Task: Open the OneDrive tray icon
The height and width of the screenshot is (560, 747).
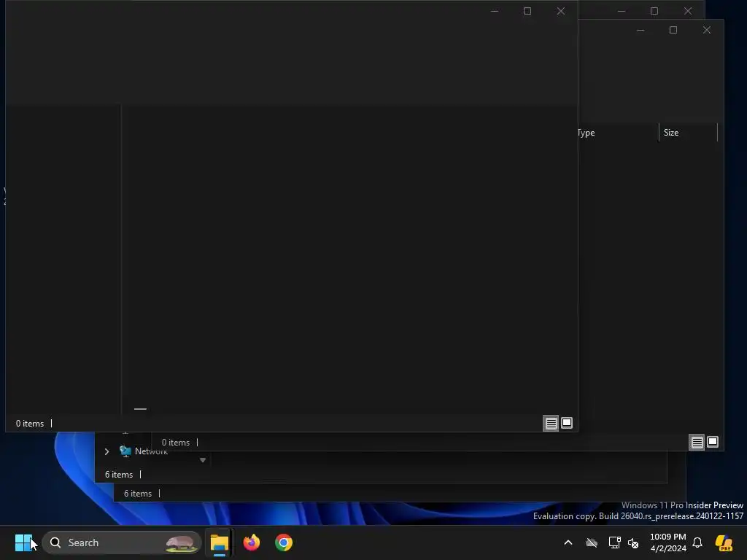Action: point(592,542)
